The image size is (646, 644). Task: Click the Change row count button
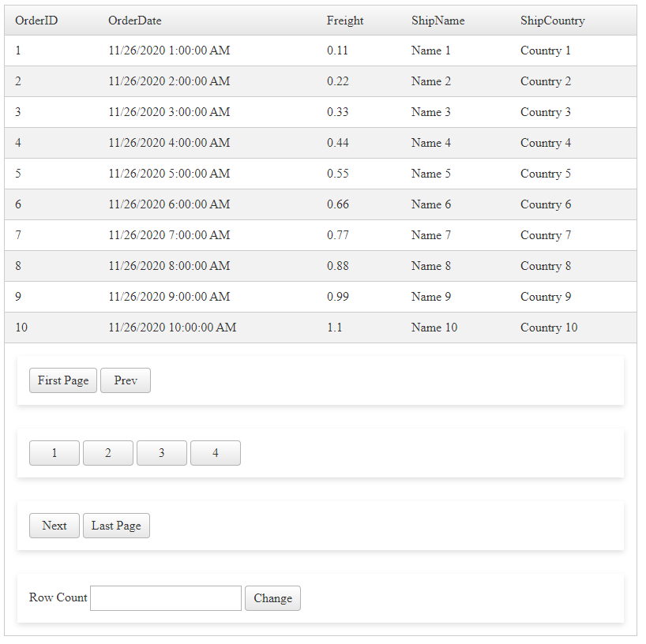(x=272, y=598)
